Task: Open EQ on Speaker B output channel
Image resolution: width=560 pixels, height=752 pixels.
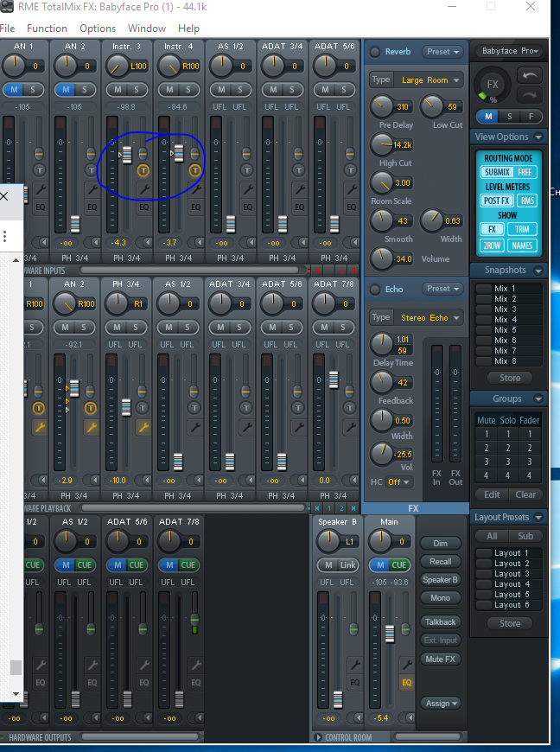Action: pyautogui.click(x=355, y=683)
